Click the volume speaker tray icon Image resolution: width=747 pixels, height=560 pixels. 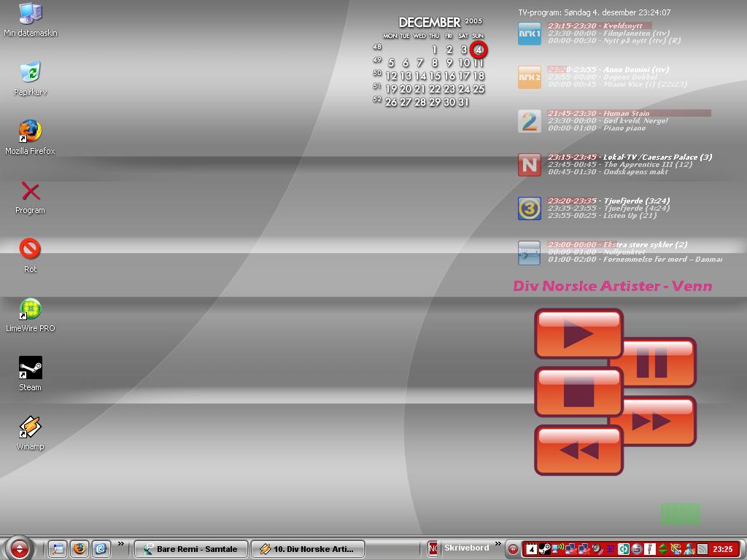tap(597, 549)
